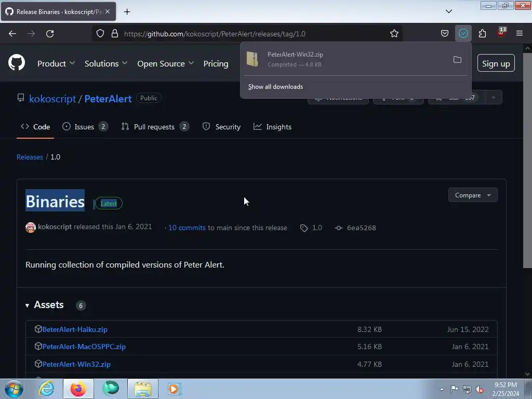Open the Firefox hamburger application menu

pos(520,34)
